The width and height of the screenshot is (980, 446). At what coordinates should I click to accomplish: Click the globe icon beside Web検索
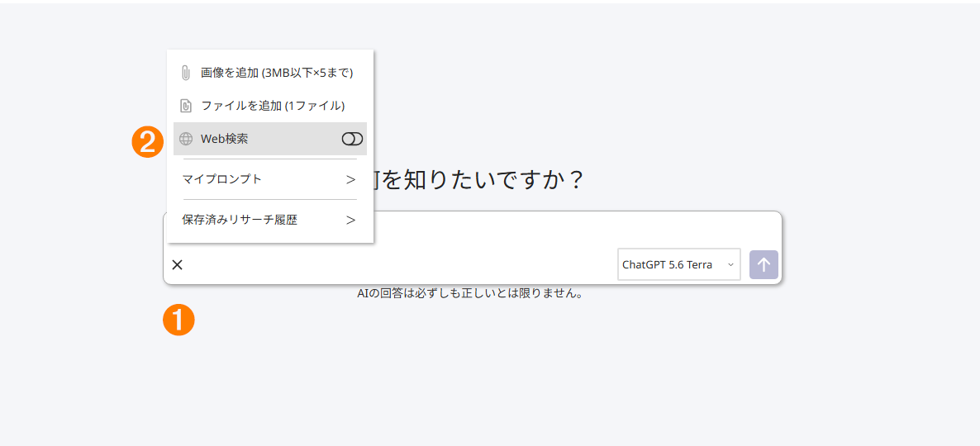[186, 139]
